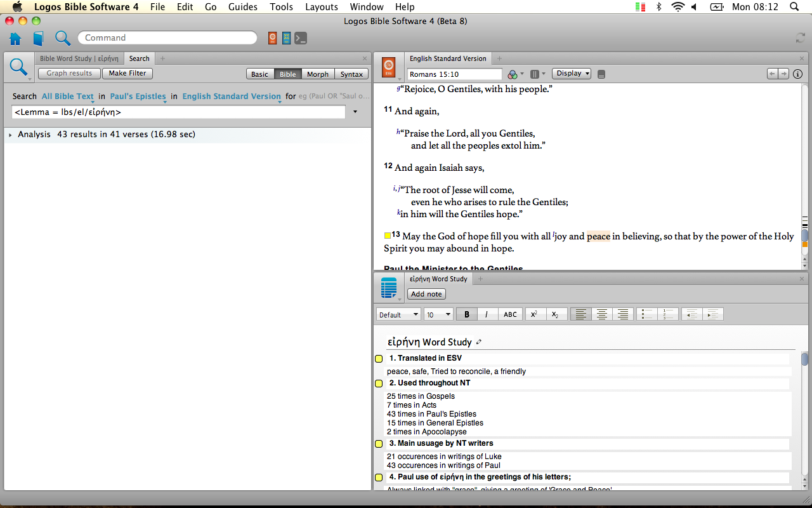
Task: Center note text
Action: [602, 314]
